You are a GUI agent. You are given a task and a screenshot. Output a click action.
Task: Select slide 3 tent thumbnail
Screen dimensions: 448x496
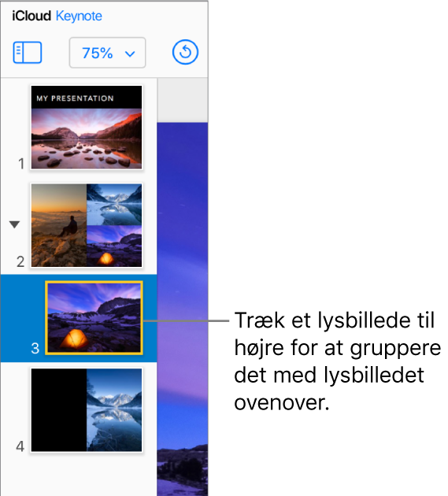click(94, 317)
